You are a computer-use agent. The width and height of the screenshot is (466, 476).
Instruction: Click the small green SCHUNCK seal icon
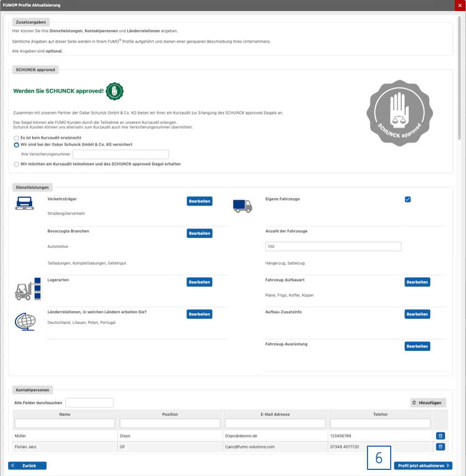115,91
